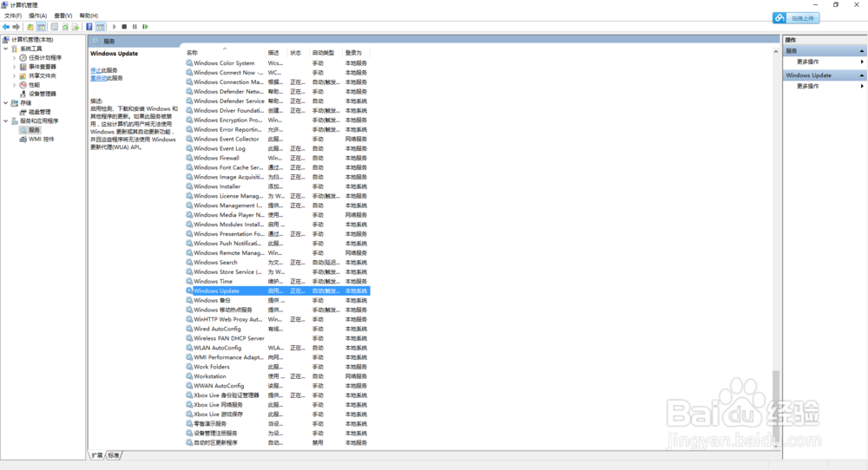The height and width of the screenshot is (470, 868).
Task: Switch to the 扩展 tab
Action: (97, 455)
